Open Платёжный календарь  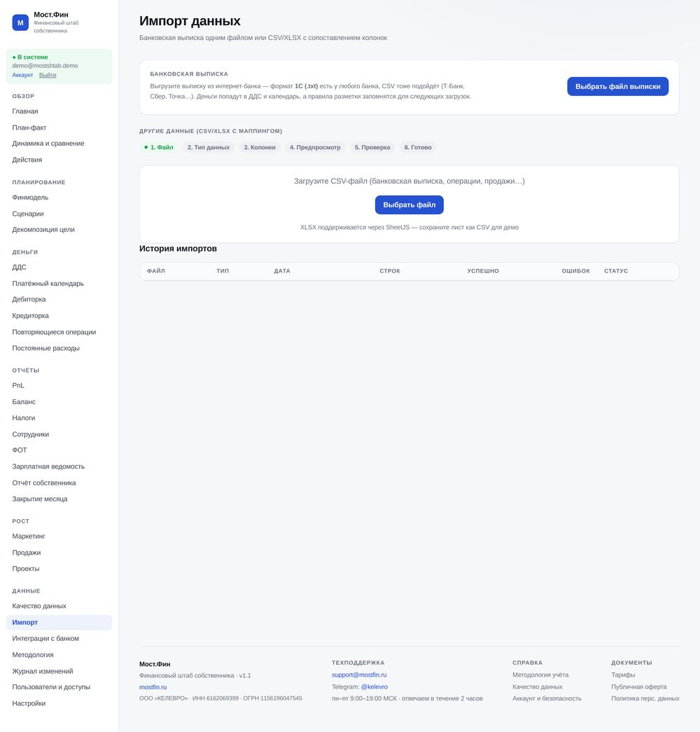click(x=59, y=284)
